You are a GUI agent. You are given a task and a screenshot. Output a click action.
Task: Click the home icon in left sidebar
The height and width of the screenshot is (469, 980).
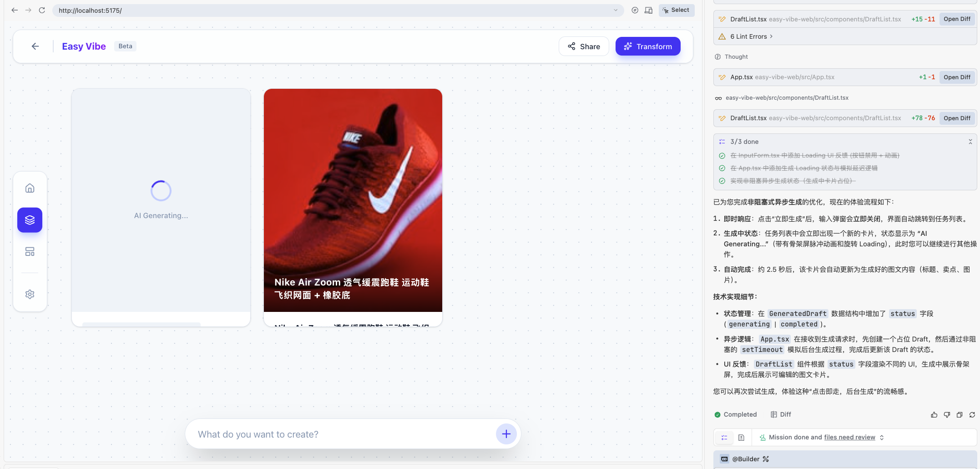30,188
